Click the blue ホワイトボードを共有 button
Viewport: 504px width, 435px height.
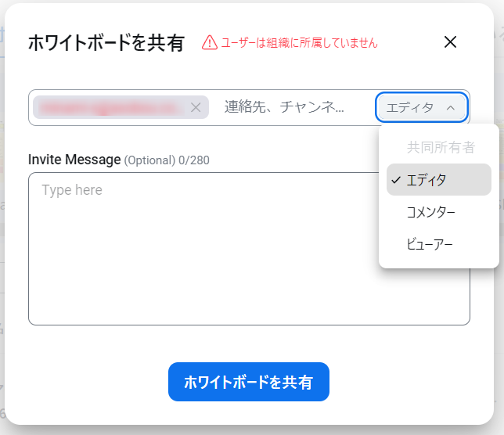248,382
